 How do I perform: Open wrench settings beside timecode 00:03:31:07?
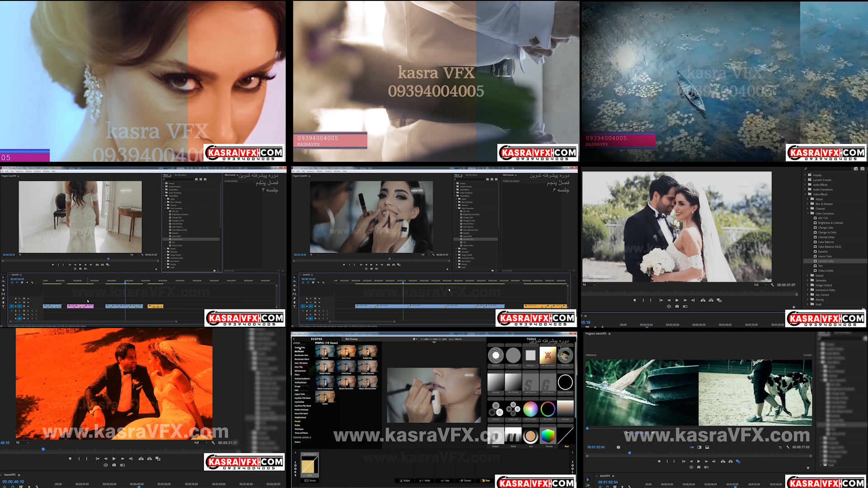tap(772, 285)
